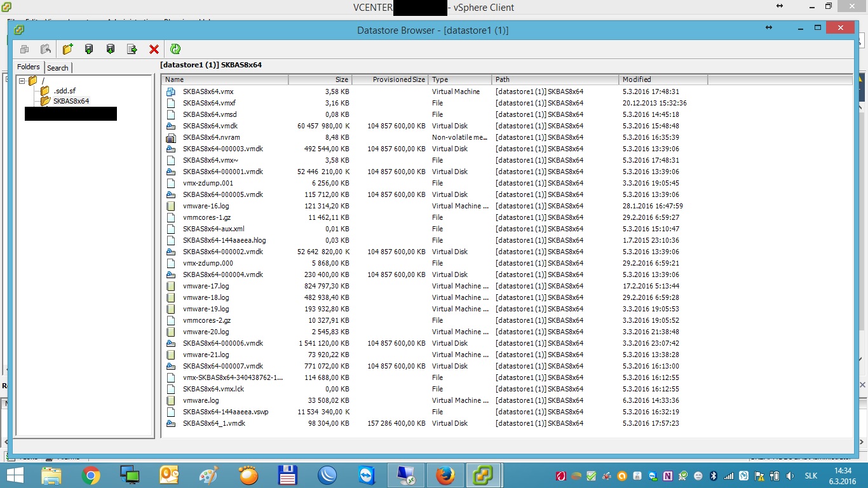This screenshot has height=488, width=868.
Task: Select the file SKBAS8x64-000006.vmdk
Action: [x=223, y=343]
